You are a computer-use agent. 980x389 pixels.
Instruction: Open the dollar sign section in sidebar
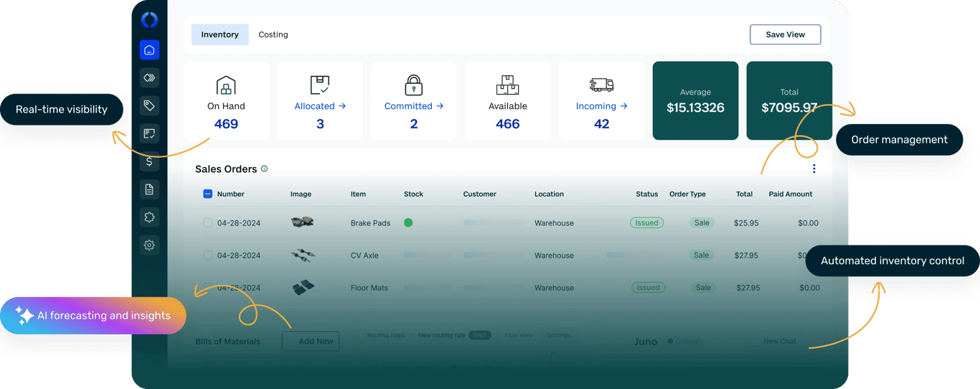(149, 161)
